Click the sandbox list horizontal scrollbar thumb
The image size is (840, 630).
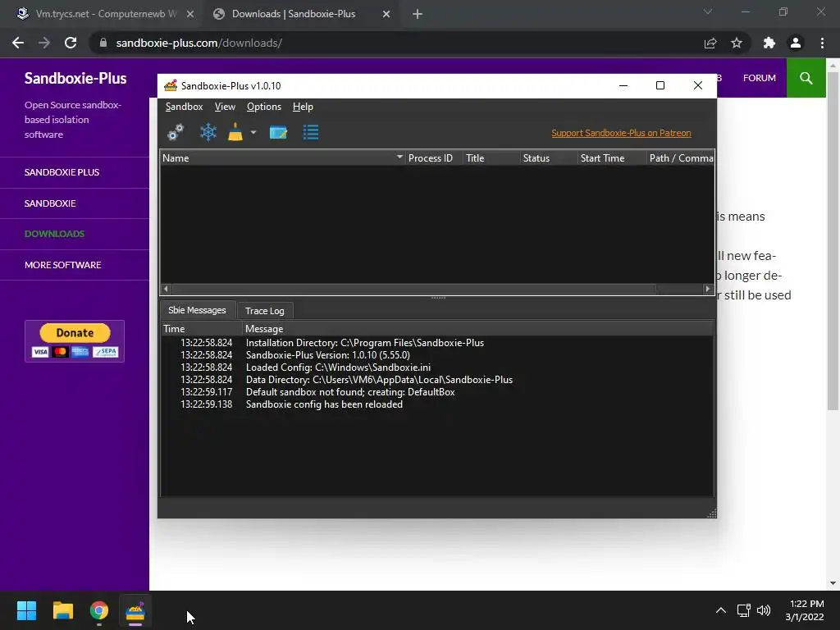[x=413, y=289]
